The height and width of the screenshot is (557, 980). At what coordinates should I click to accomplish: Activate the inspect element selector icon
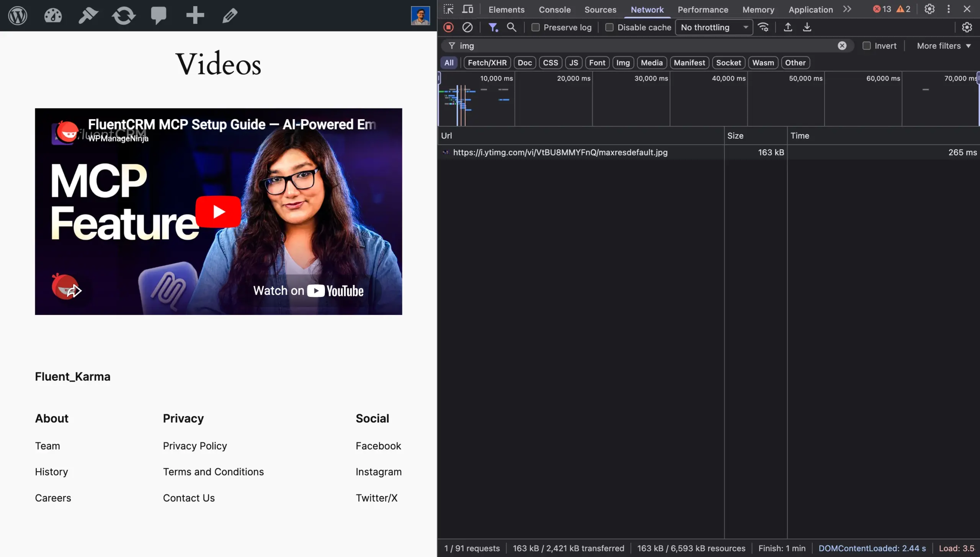click(x=448, y=9)
